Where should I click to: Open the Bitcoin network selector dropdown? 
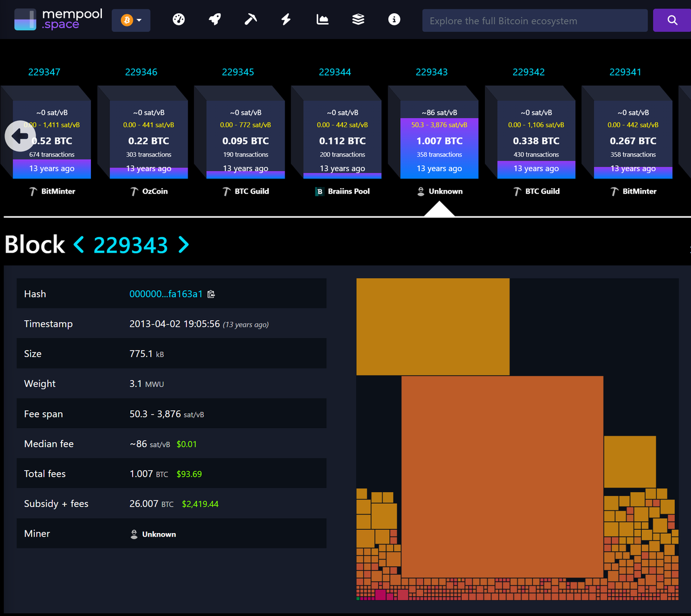click(131, 20)
